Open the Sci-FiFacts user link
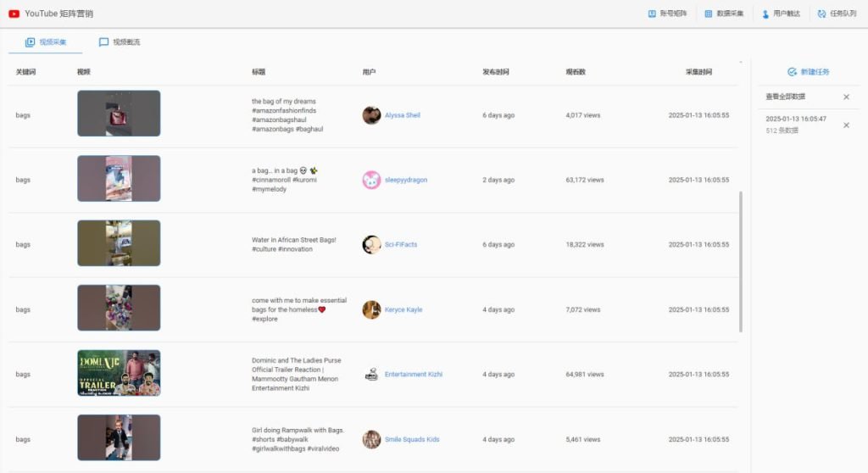Screen dimensions: 868x473 pyautogui.click(x=401, y=244)
